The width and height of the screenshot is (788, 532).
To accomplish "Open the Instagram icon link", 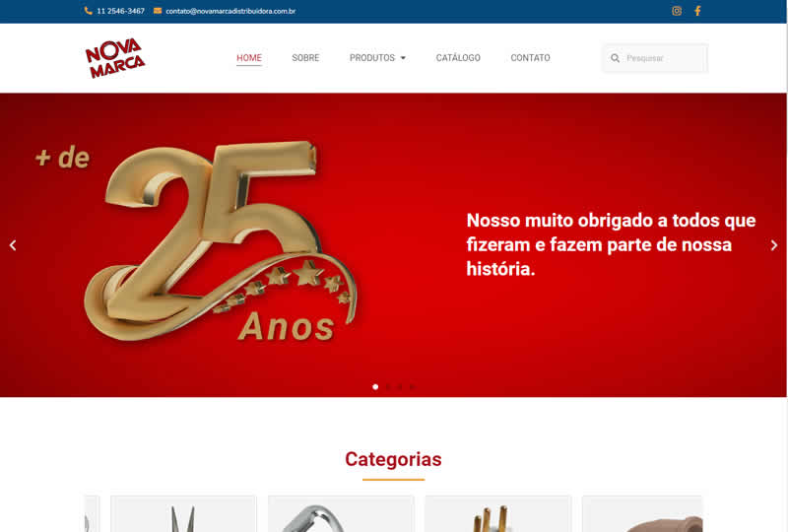I will point(677,11).
